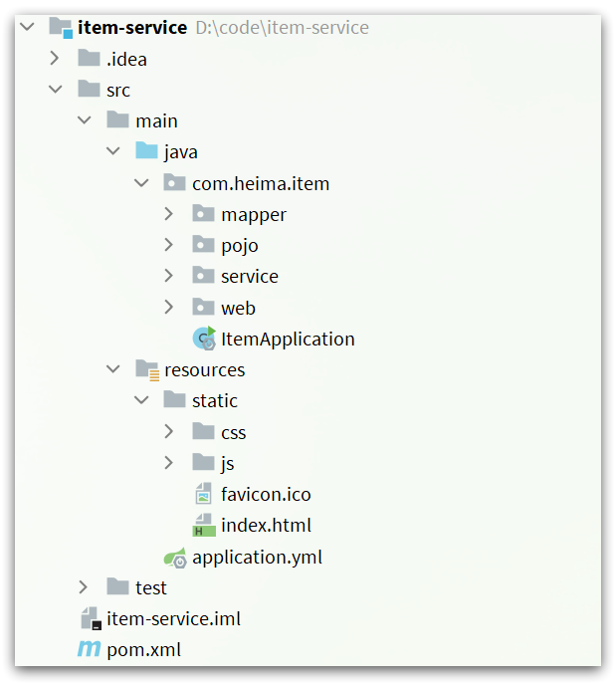
Task: Expand the css folder
Action: click(169, 432)
